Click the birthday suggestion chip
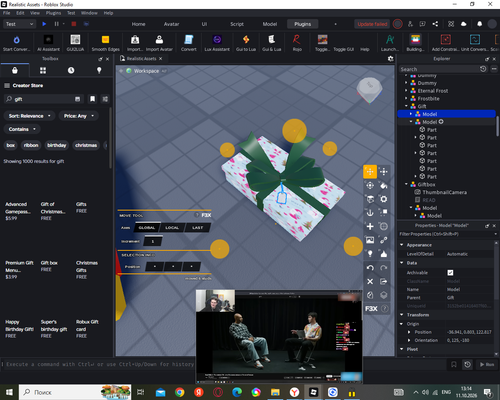Screen dimensions: 500x400 tap(56, 145)
